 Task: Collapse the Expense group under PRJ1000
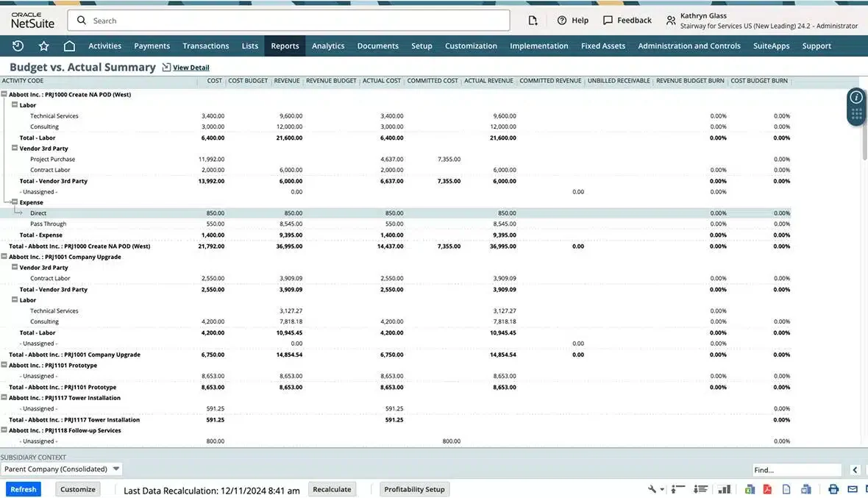15,202
